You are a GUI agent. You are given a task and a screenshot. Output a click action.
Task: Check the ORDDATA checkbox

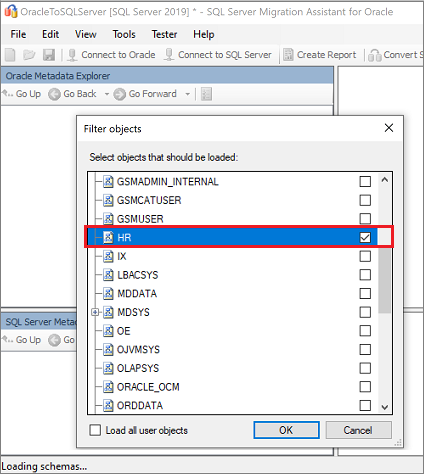[x=365, y=406]
